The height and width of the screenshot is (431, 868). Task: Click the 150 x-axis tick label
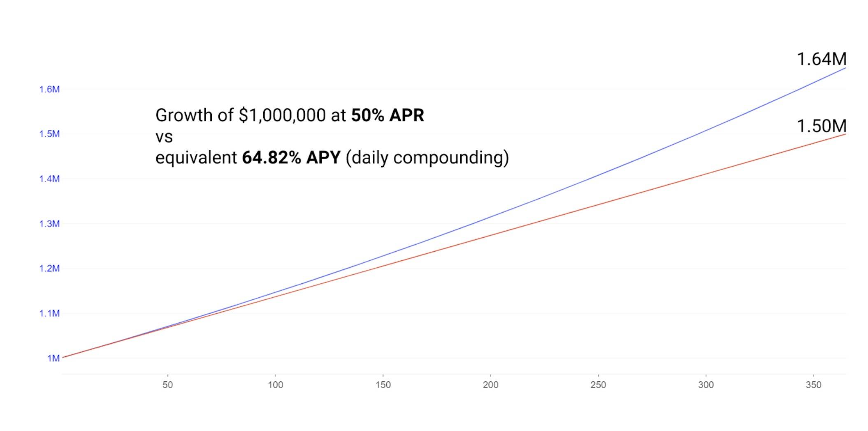click(x=383, y=385)
